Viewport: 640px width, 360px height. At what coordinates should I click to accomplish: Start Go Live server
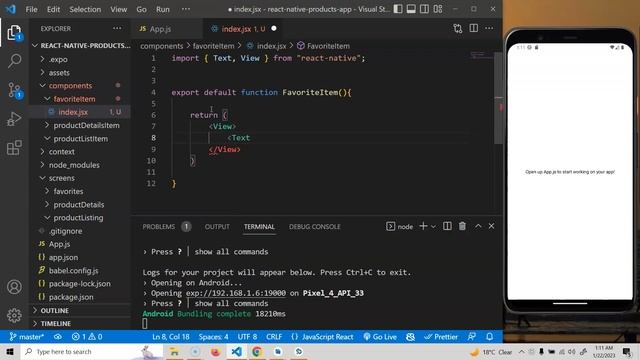[x=380, y=337]
